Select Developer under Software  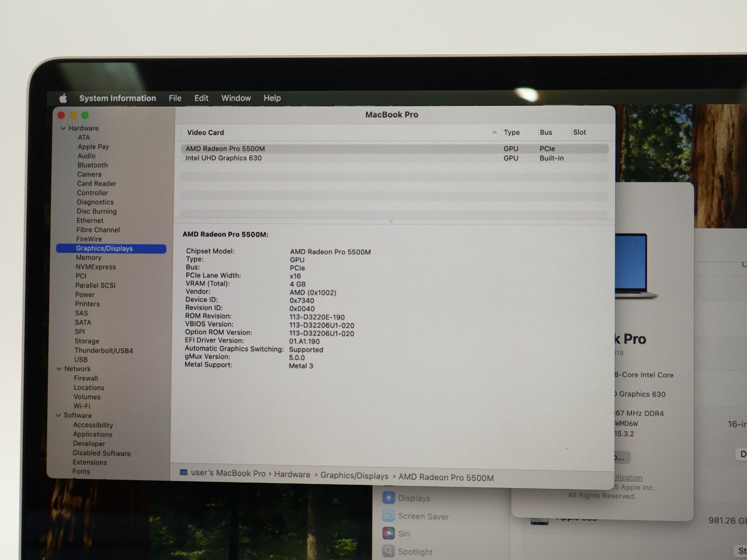click(89, 444)
